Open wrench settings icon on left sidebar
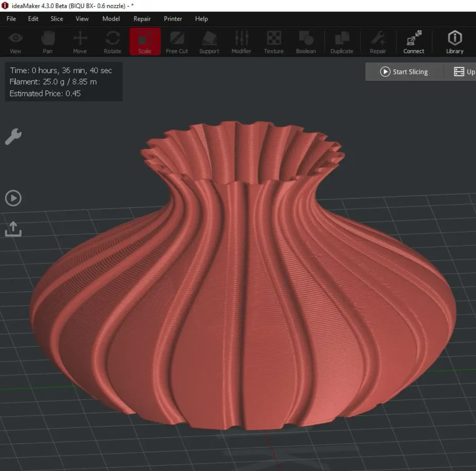The height and width of the screenshot is (471, 476). coord(13,137)
